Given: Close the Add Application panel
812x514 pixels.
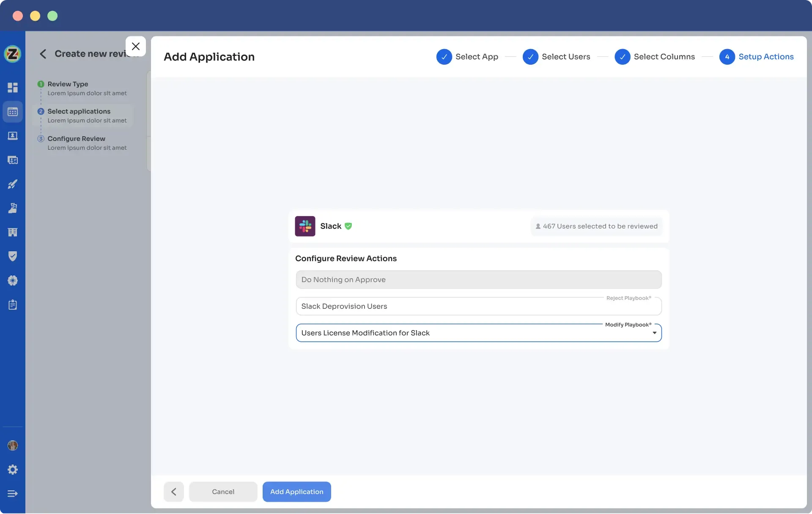Looking at the screenshot, I should (x=136, y=46).
